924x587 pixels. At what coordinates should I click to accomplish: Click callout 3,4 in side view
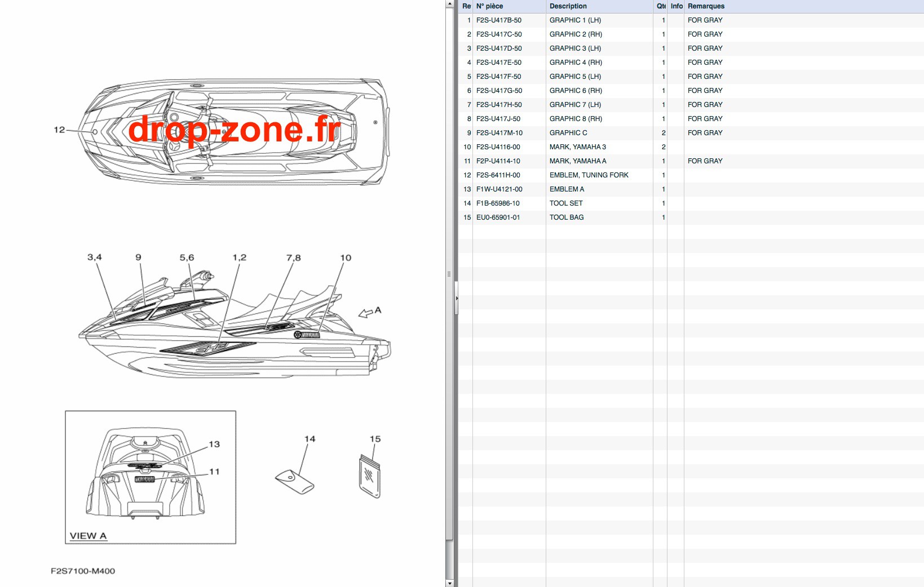pos(95,257)
